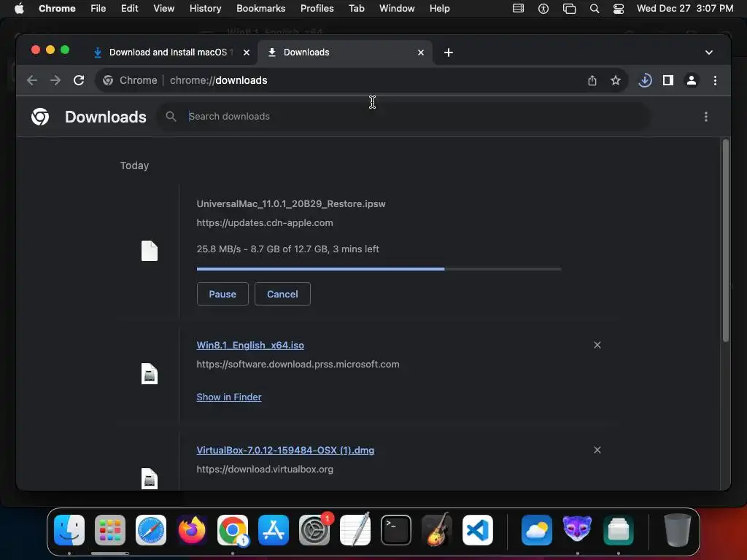747x560 pixels.
Task: Click the software.download.prss.microsoft.com URL text
Action: pos(298,365)
